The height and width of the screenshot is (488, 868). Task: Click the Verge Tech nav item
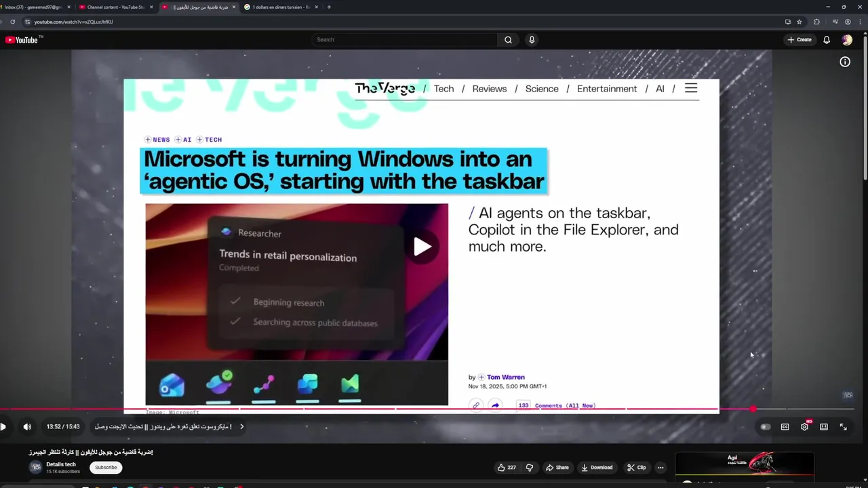(443, 89)
